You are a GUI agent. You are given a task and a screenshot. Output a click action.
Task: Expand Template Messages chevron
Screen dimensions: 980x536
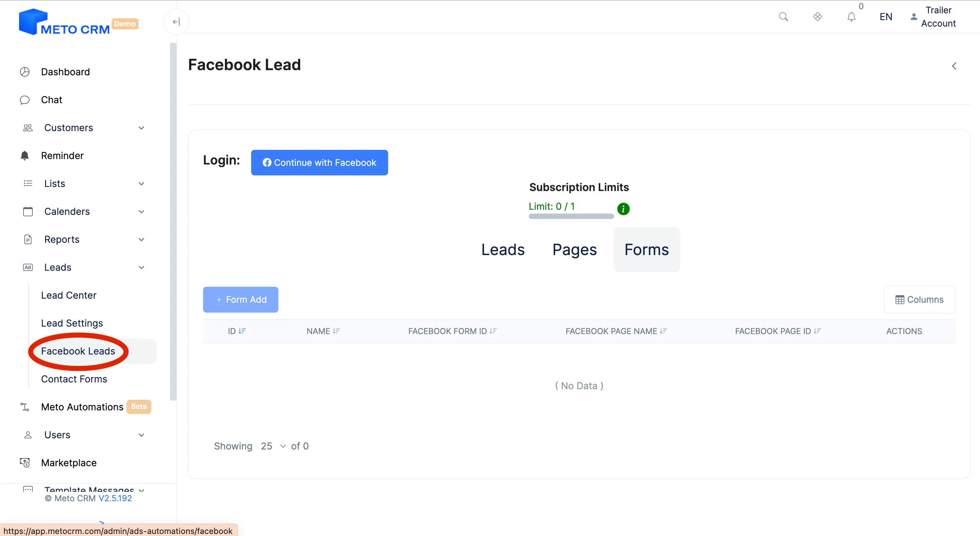click(x=141, y=490)
